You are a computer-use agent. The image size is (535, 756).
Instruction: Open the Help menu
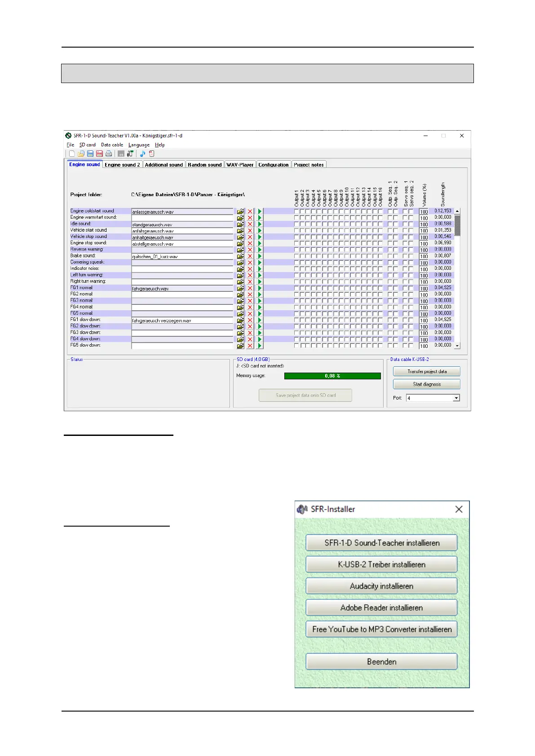click(x=160, y=145)
